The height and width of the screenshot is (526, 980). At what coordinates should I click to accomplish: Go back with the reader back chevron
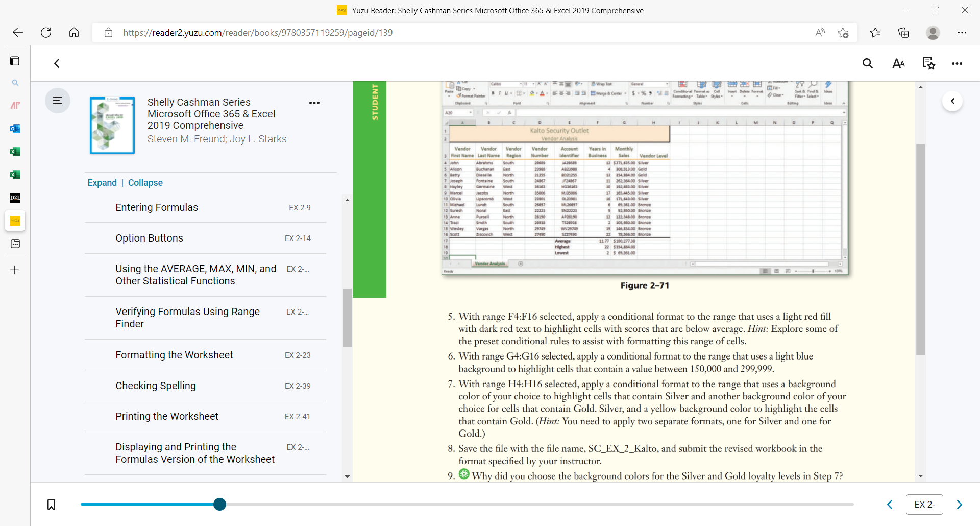pyautogui.click(x=57, y=63)
